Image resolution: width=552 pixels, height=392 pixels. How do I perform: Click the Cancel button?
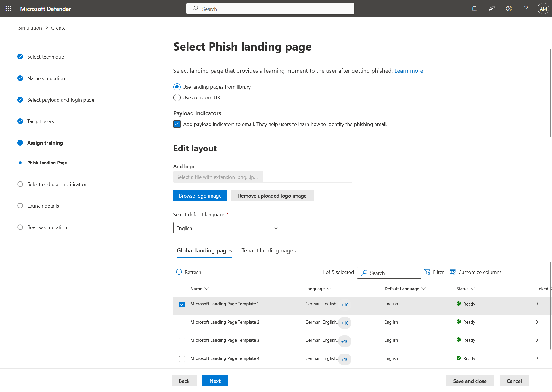(514, 381)
